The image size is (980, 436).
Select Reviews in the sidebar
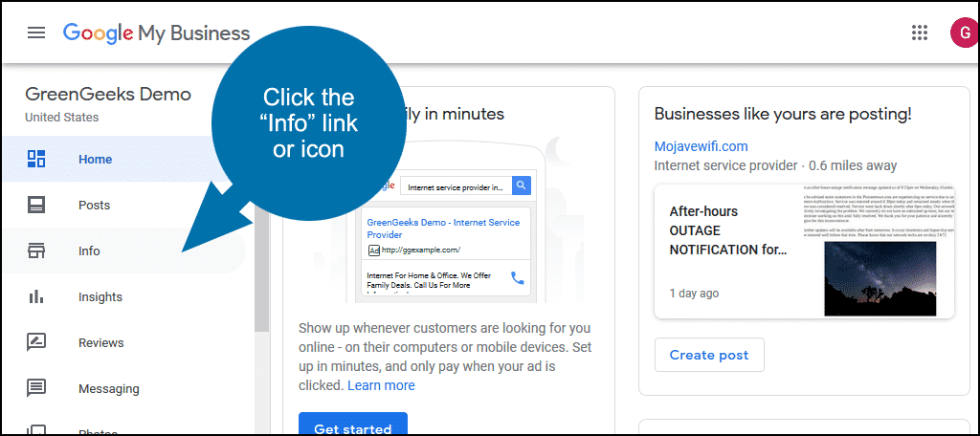point(100,342)
